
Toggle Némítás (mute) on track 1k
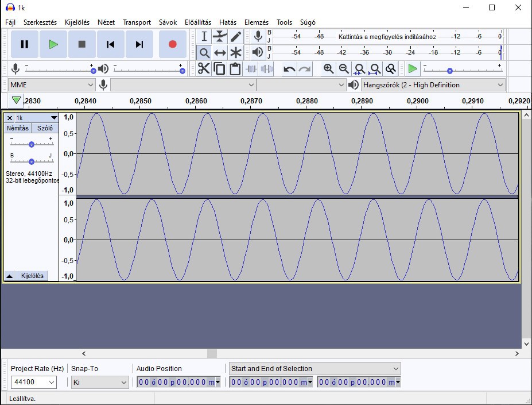[x=18, y=128]
